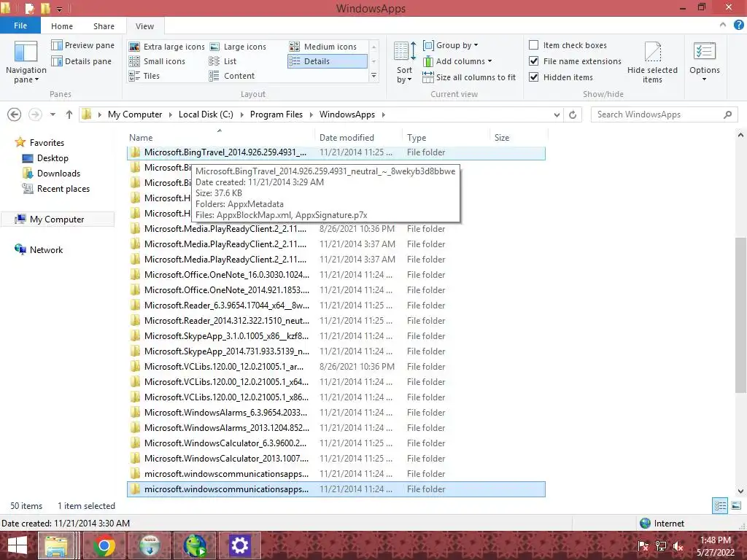Select Desktop in Favorites
The image size is (747, 560).
point(45,158)
